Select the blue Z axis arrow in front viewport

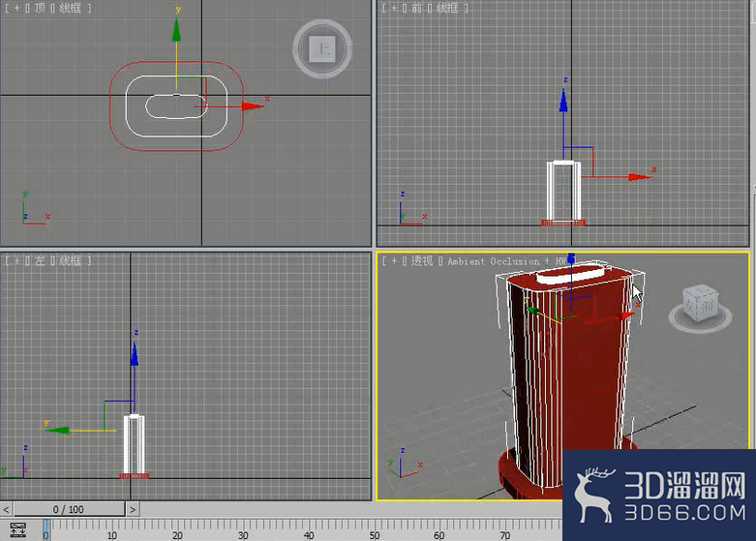tap(563, 101)
